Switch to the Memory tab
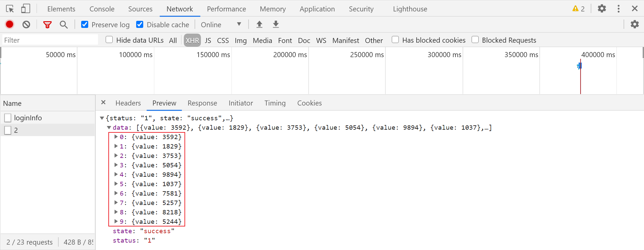The image size is (644, 250). pos(273,9)
